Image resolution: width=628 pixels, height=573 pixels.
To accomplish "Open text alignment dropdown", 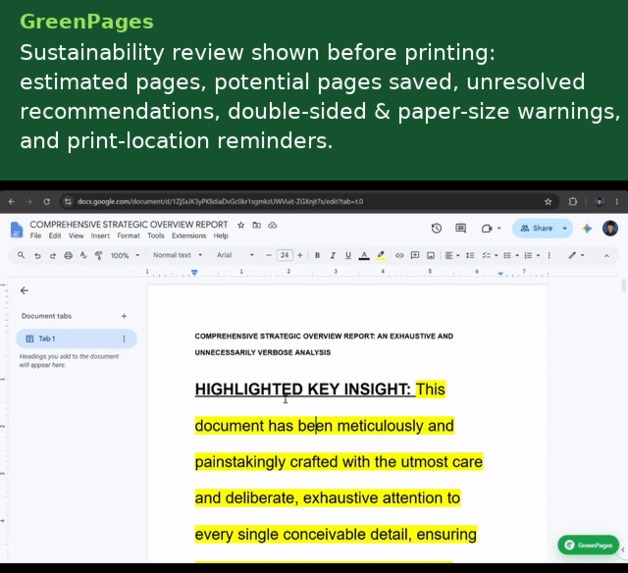I will coord(452,255).
